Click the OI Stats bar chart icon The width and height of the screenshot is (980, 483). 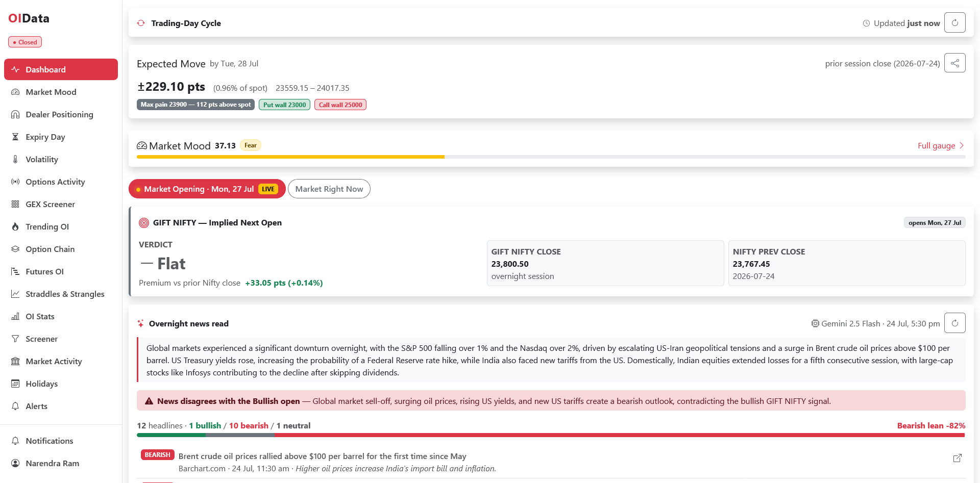pos(15,316)
